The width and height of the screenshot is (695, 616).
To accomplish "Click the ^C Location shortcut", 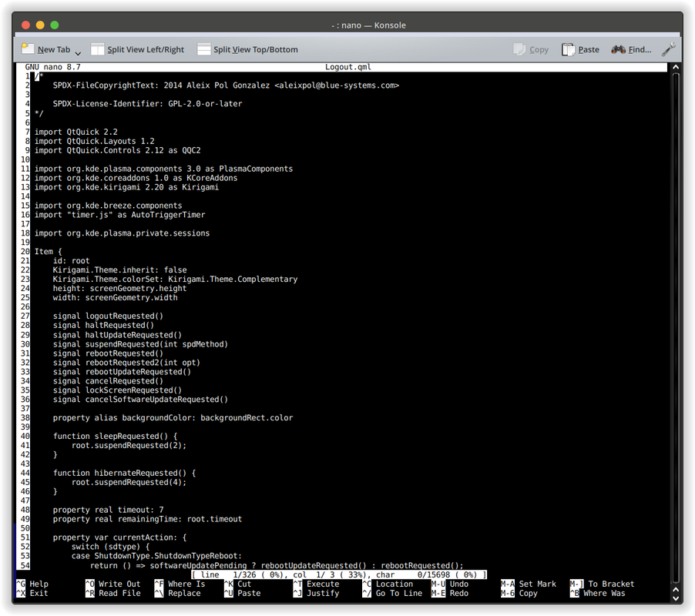I will (x=388, y=584).
